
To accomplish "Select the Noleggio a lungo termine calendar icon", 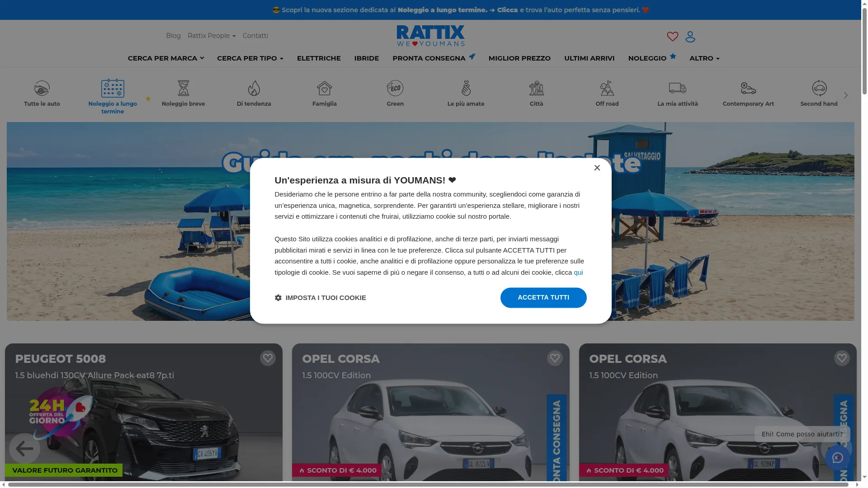I will (113, 88).
